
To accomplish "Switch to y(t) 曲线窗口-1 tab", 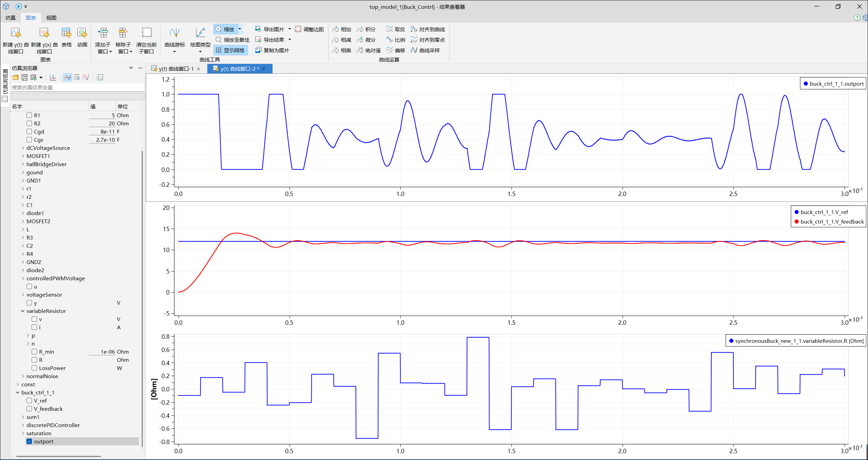I will pyautogui.click(x=176, y=69).
